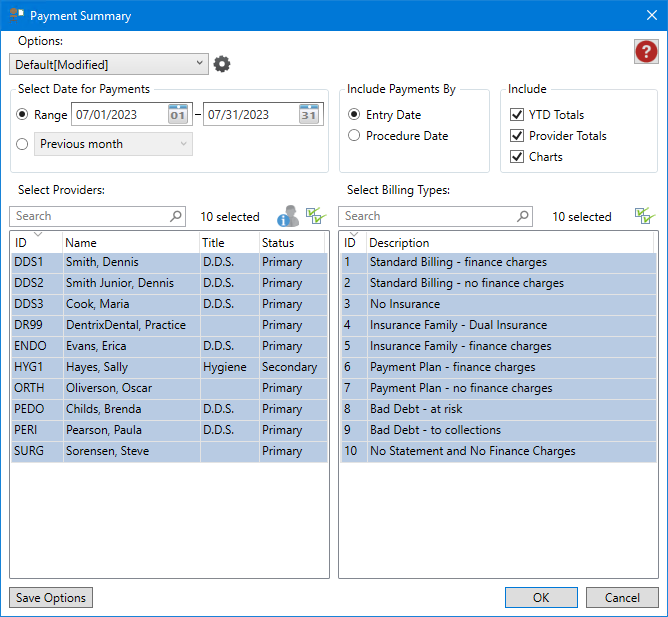Click the Save Options button

pyautogui.click(x=51, y=598)
